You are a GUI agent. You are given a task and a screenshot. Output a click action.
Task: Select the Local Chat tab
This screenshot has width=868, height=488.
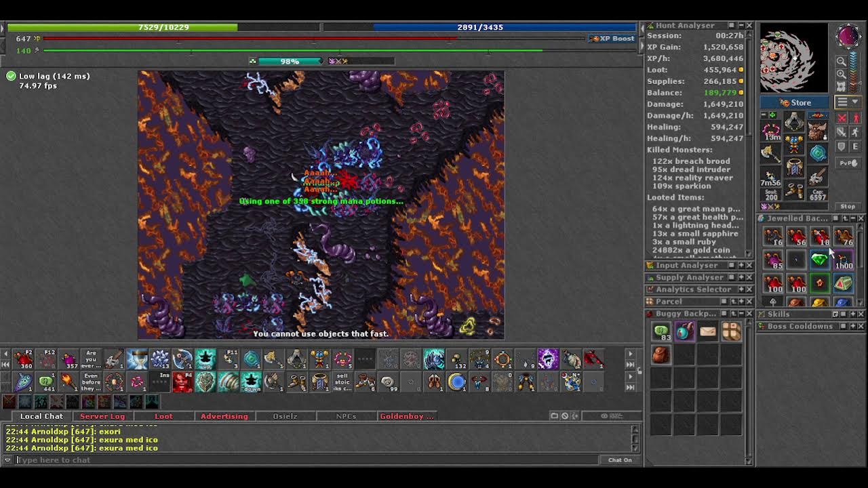click(41, 416)
